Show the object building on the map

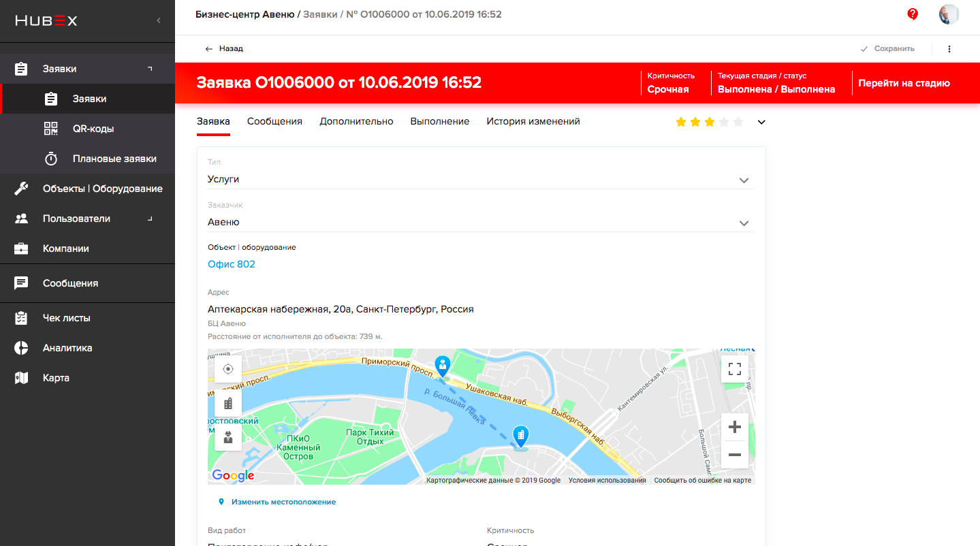click(228, 403)
